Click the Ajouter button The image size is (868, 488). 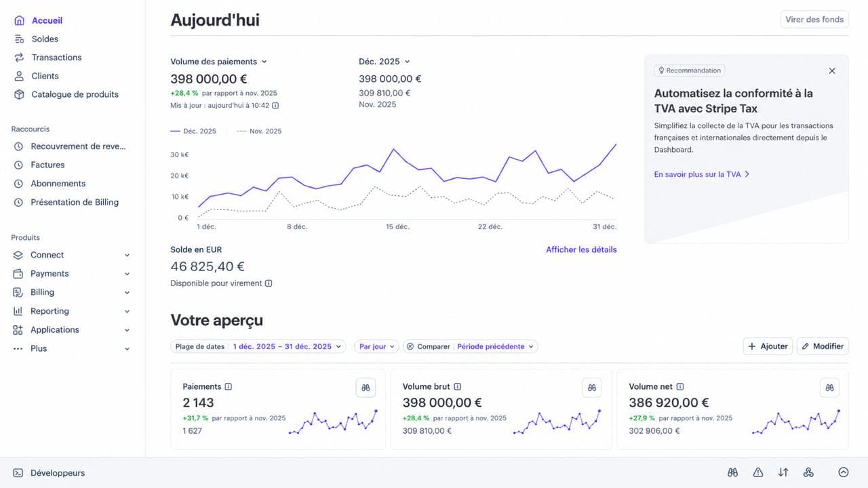[768, 346]
